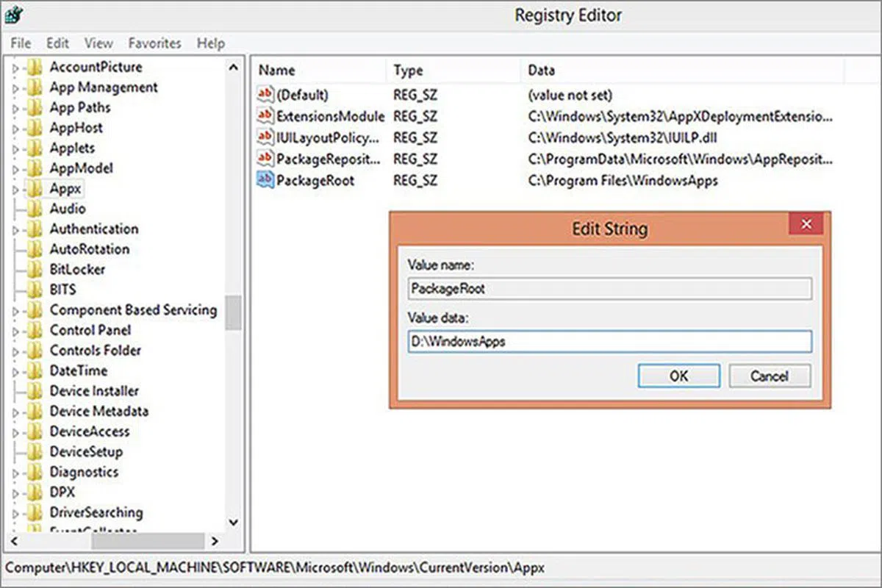Select the Appx folder icon in tree
This screenshot has width=882, height=588.
click(x=34, y=189)
